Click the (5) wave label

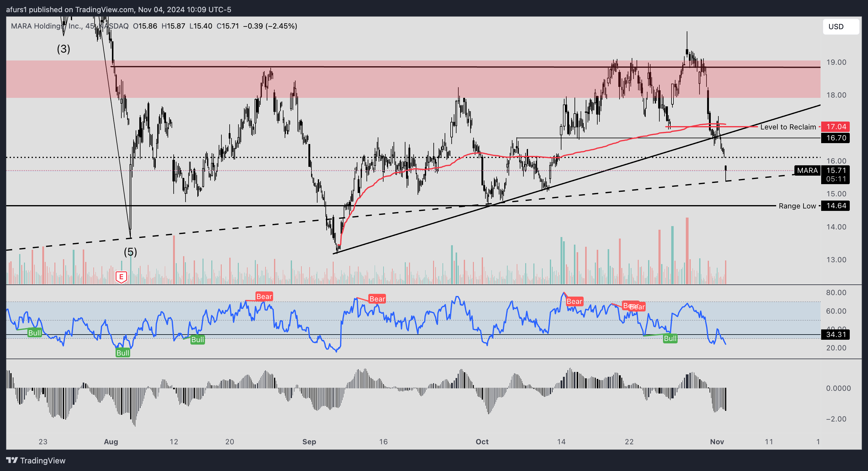(x=130, y=252)
